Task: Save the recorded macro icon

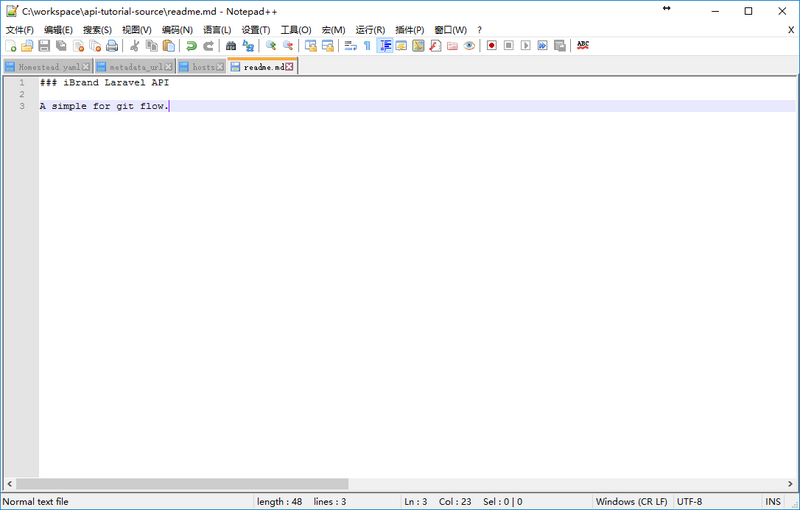Action: pos(560,46)
